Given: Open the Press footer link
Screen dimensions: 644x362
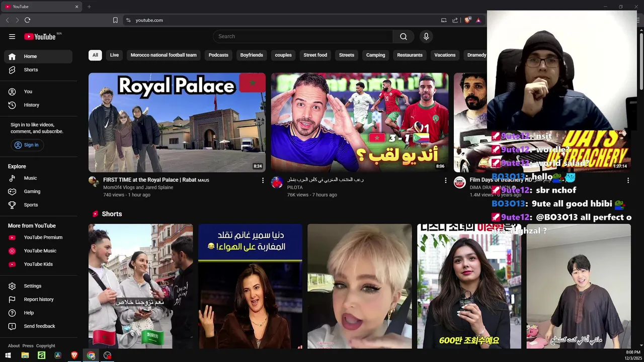Looking at the screenshot, I should [28, 345].
